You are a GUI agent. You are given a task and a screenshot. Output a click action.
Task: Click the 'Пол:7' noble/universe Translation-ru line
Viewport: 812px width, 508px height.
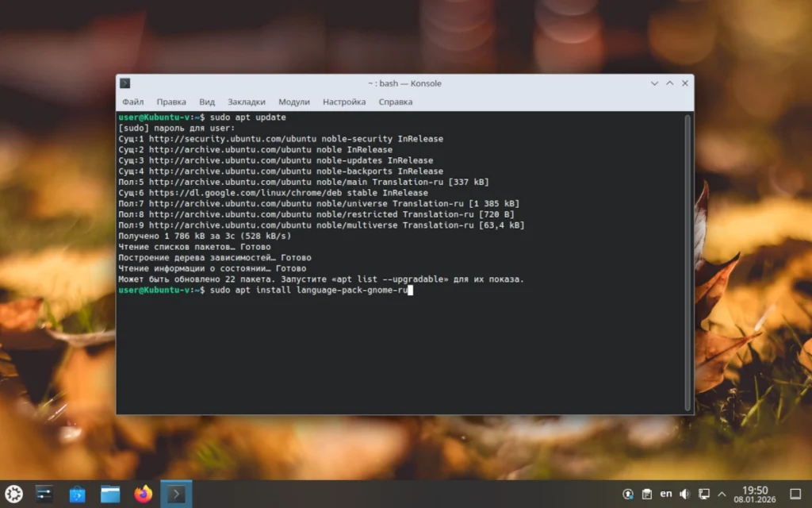pos(319,204)
